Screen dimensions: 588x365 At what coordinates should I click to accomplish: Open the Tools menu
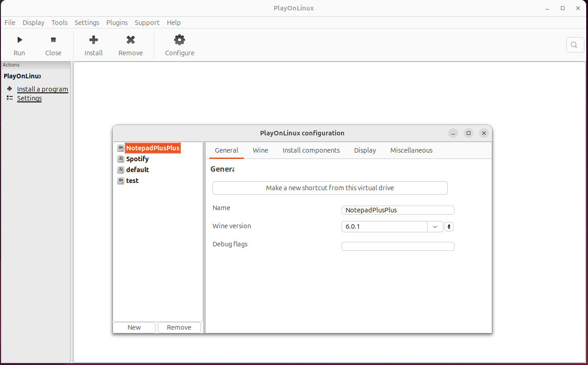click(x=59, y=23)
